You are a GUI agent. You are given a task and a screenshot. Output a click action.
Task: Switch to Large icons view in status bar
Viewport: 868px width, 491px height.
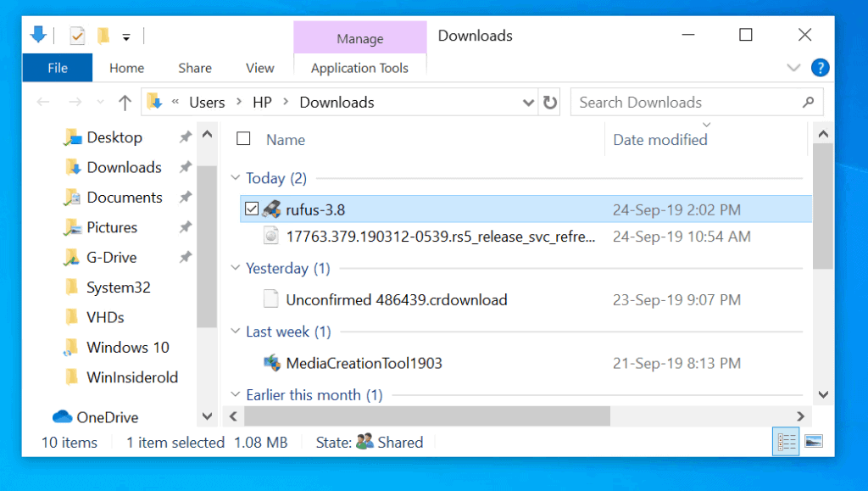813,442
